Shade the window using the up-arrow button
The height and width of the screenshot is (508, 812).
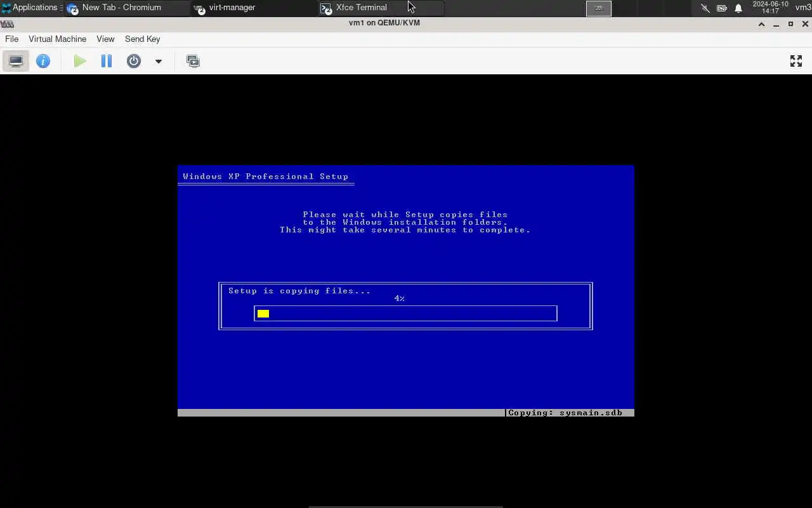click(x=761, y=24)
